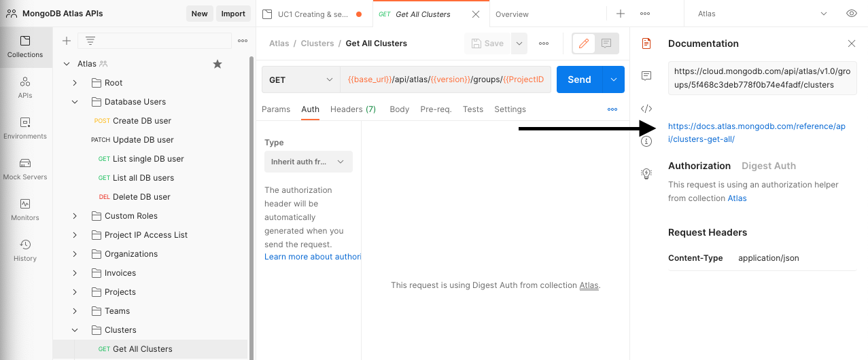Screen dimensions: 868x360
Task: Open the Atlas environment selector
Action: 762,14
